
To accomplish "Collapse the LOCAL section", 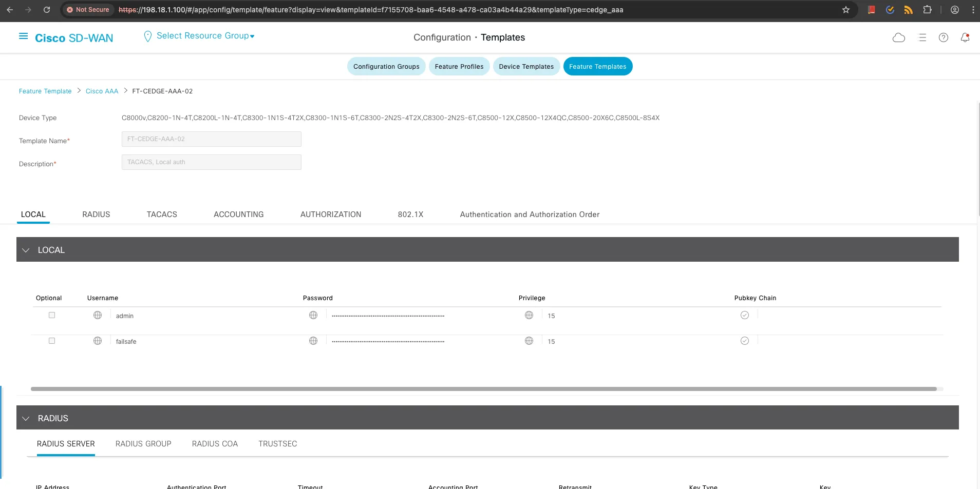I will coord(26,249).
